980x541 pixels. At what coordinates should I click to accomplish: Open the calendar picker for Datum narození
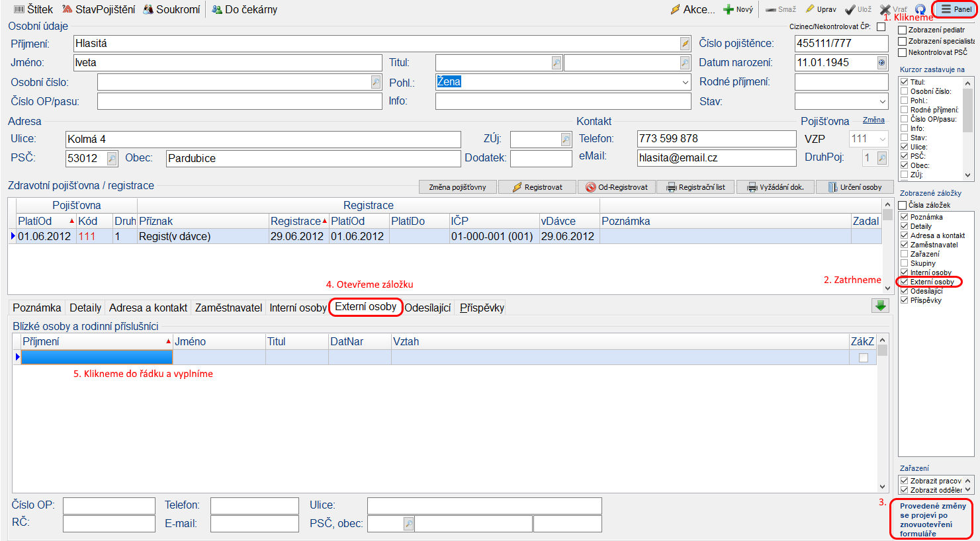(x=881, y=63)
